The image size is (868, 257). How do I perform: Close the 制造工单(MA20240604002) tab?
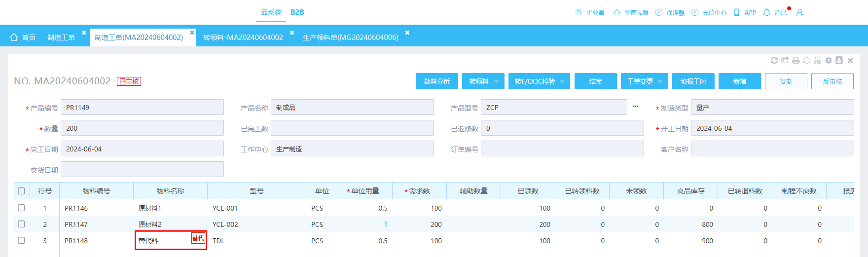(192, 33)
